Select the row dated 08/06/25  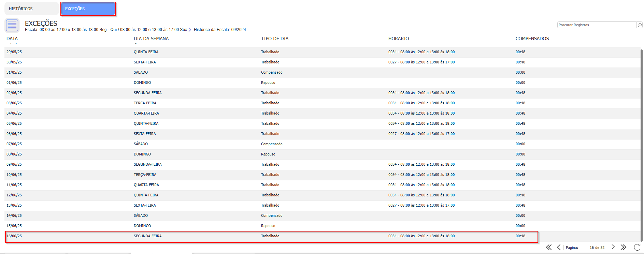pyautogui.click(x=323, y=154)
